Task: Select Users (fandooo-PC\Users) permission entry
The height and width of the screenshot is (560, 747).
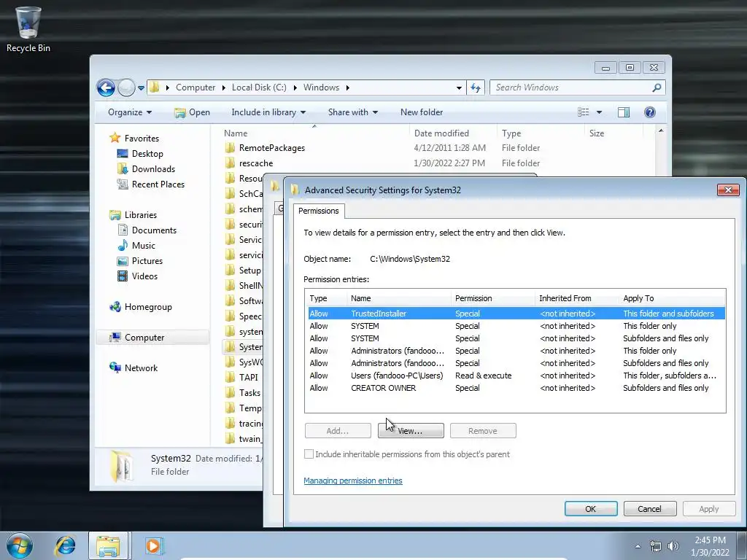Action: coord(516,376)
